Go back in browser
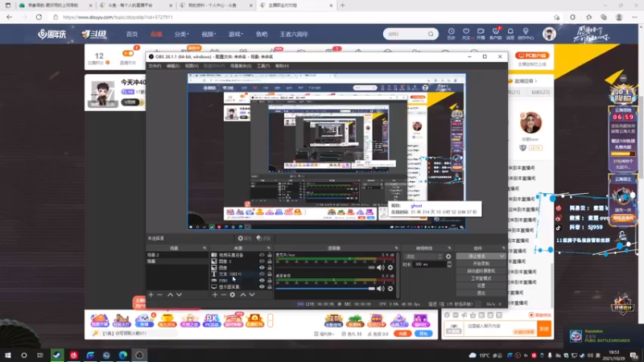This screenshot has width=644, height=362. [10, 17]
